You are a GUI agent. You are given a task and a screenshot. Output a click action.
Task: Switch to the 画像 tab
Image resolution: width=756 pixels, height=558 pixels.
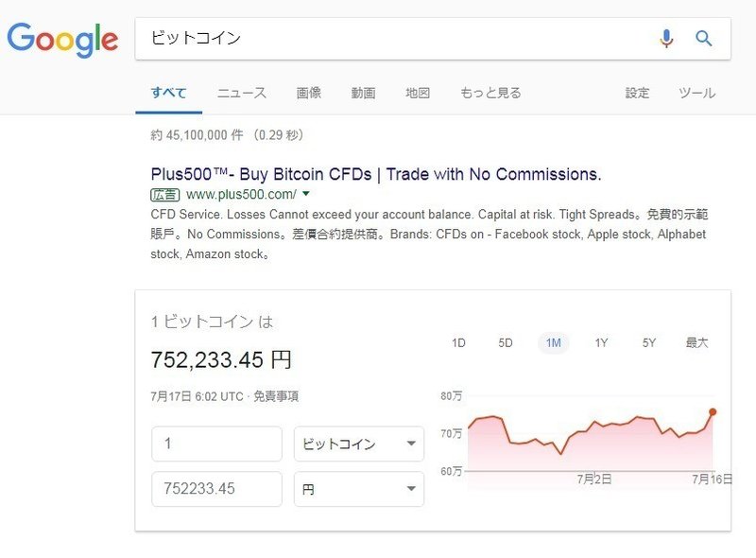coord(309,93)
